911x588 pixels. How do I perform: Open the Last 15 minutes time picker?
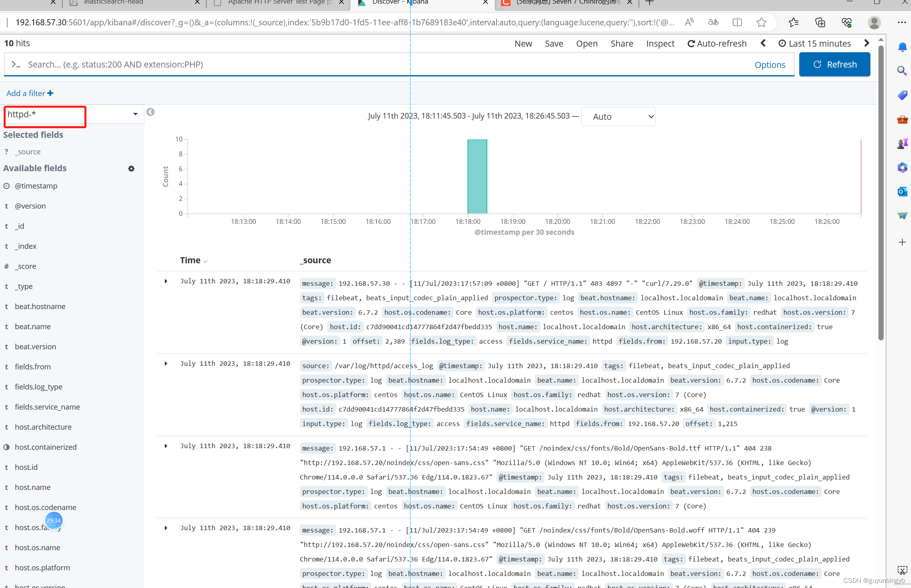[815, 43]
